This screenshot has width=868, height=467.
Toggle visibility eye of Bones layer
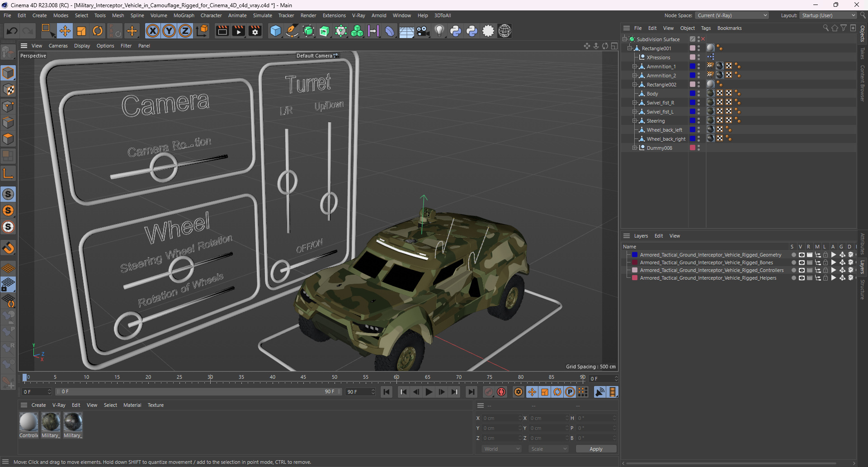[x=802, y=262]
